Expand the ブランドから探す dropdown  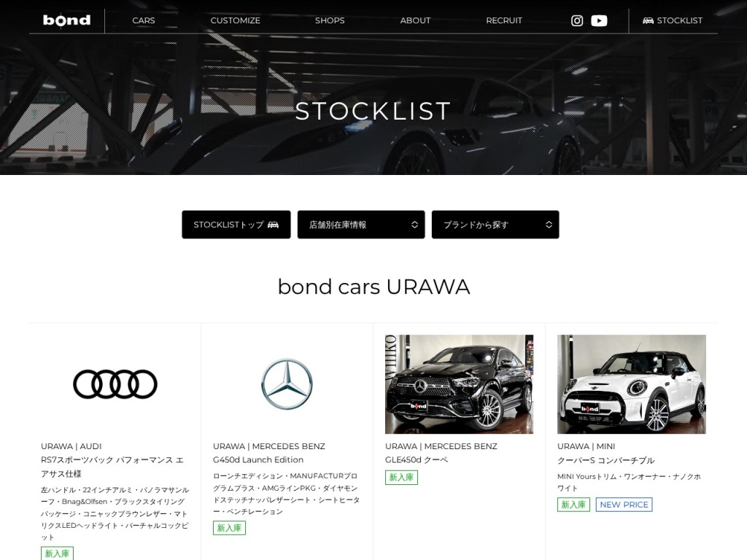[x=495, y=225]
